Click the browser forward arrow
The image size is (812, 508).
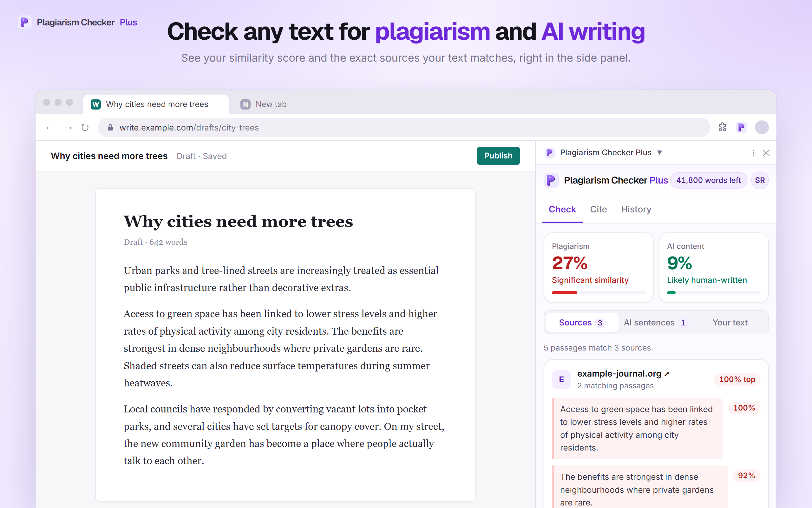point(68,128)
